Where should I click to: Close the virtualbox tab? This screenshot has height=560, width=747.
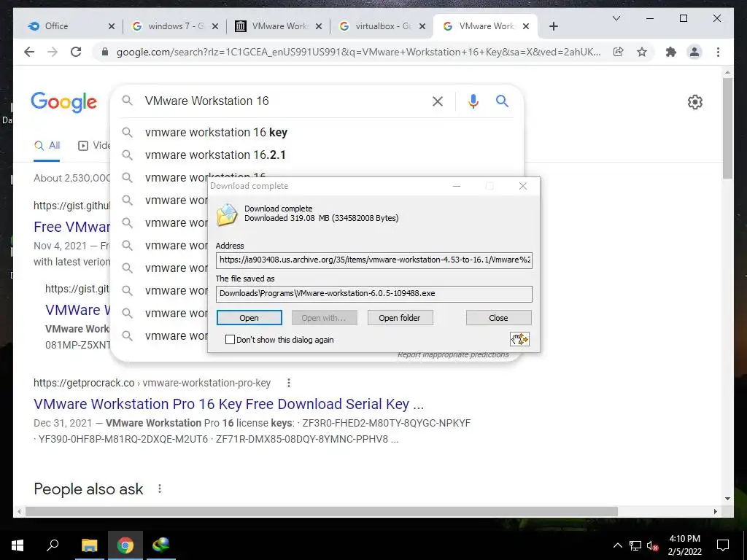click(422, 26)
